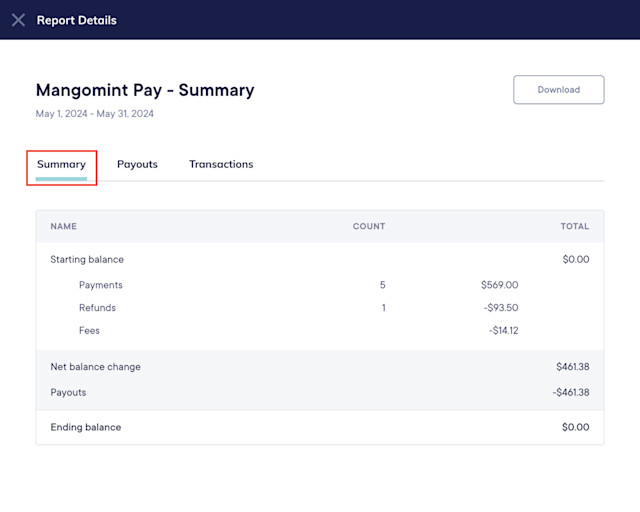Click the May 1, 2024 - May 31, 2024 date range

point(95,114)
